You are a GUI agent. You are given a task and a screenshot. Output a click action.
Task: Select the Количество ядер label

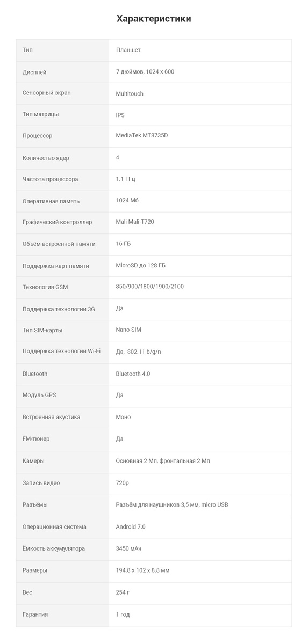tap(46, 158)
